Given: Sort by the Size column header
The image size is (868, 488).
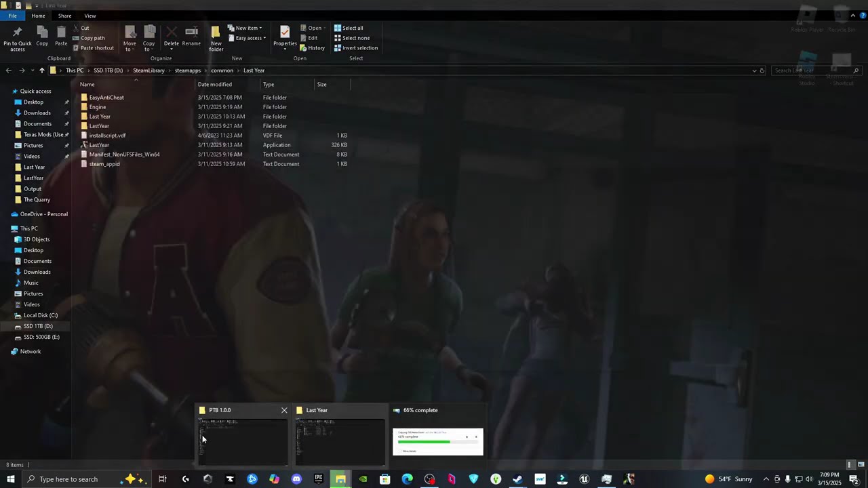Looking at the screenshot, I should [x=332, y=85].
